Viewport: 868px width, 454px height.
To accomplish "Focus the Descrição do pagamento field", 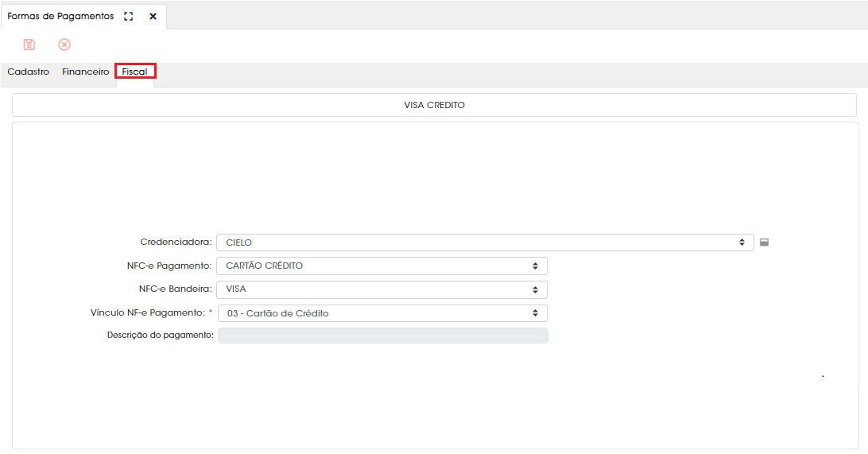I will click(x=382, y=336).
